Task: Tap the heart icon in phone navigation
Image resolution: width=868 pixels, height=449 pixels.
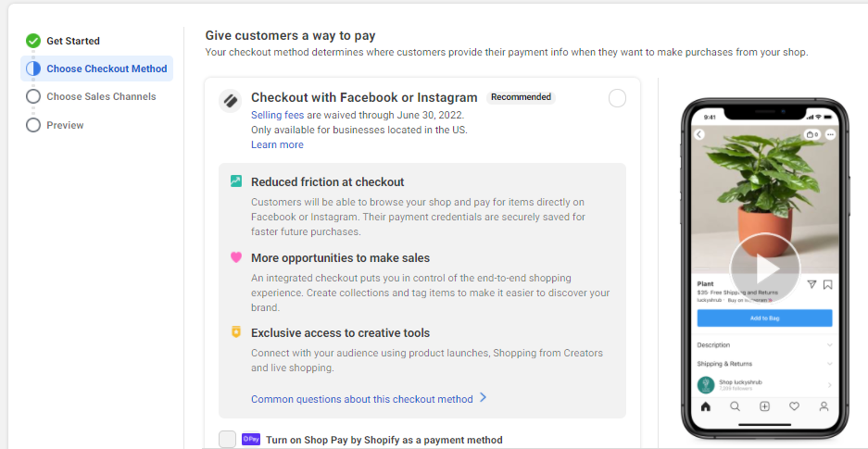Action: [x=794, y=405]
